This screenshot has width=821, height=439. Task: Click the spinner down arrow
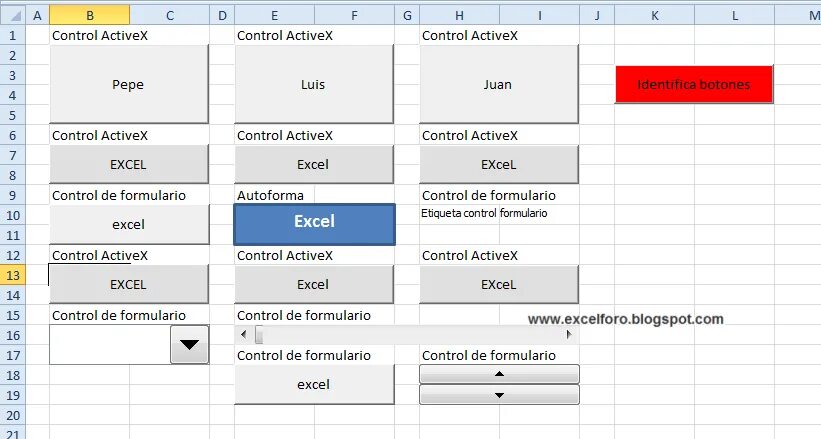[499, 395]
